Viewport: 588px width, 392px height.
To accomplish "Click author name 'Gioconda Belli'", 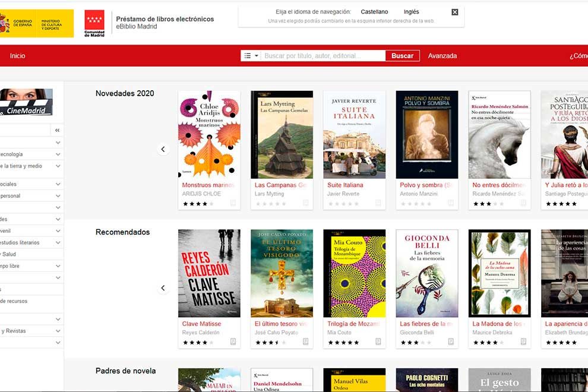I will tap(417, 333).
